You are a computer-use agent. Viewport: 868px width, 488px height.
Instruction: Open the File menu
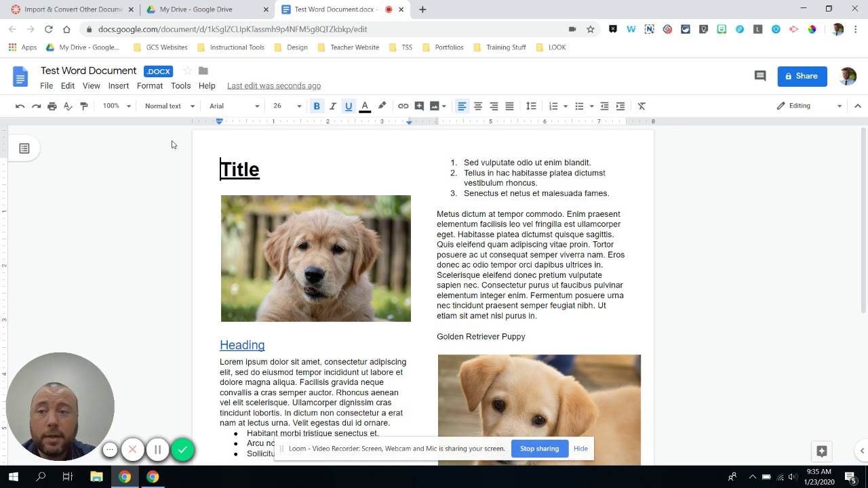tap(46, 86)
